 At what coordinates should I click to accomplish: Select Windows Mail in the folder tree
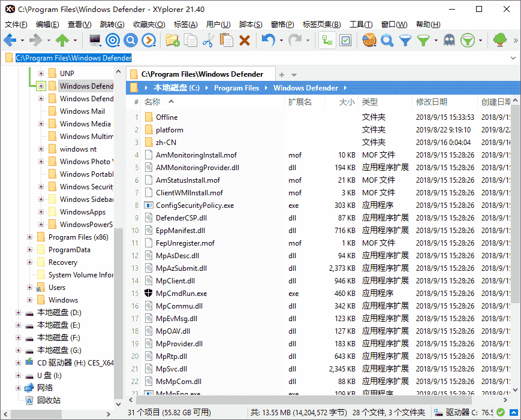(x=82, y=111)
